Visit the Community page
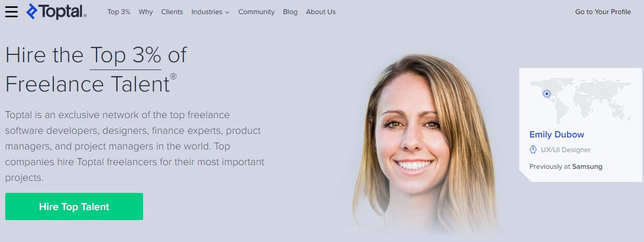The width and height of the screenshot is (644, 242). click(256, 11)
